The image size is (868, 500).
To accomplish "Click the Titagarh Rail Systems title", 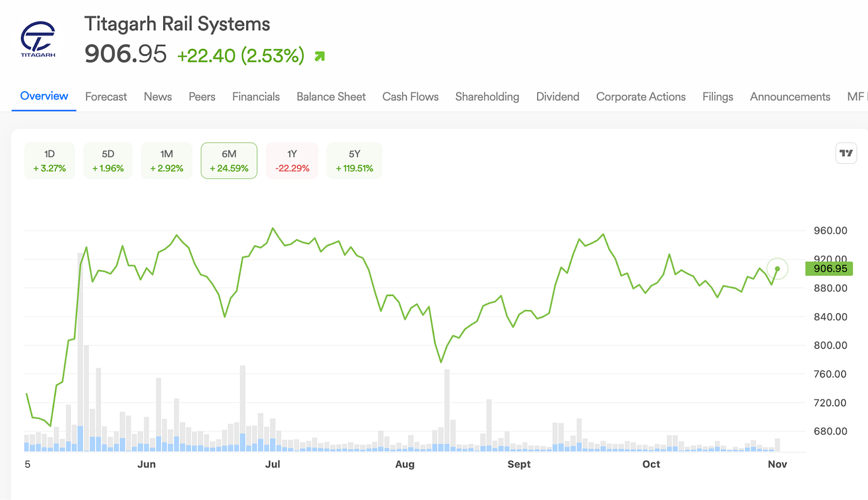I will [x=177, y=24].
